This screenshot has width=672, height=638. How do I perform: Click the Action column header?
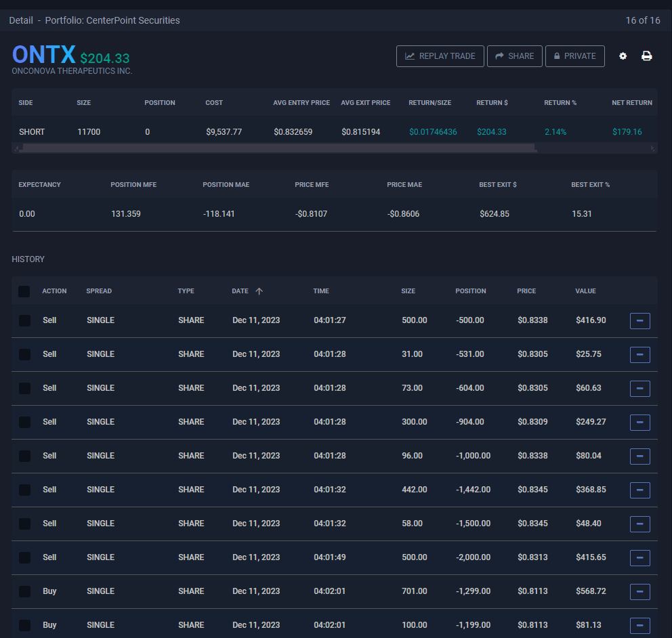tap(54, 291)
